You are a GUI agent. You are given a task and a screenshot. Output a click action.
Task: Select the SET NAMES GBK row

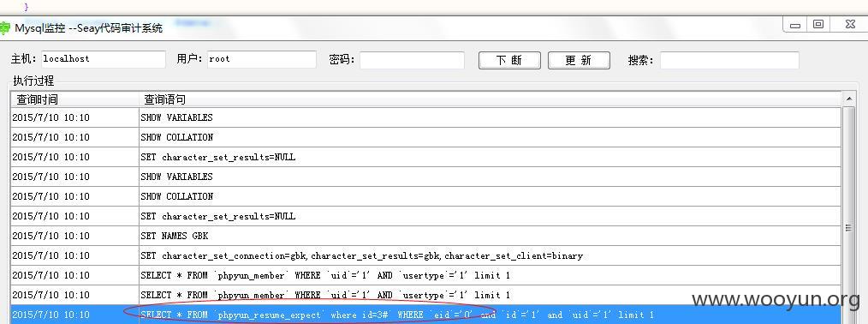[x=425, y=236]
